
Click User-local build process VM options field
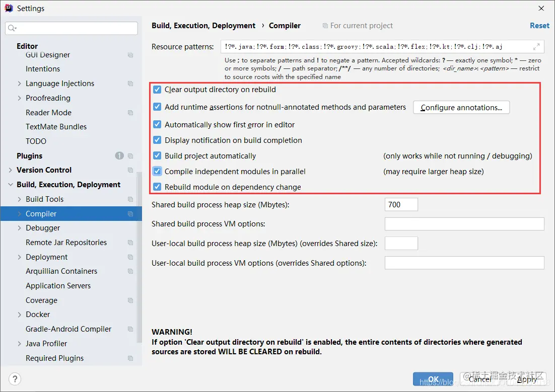tap(464, 263)
